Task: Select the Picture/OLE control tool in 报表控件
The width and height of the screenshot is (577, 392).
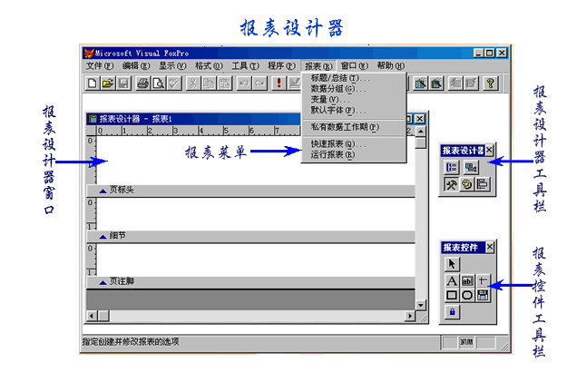Action: (x=483, y=295)
